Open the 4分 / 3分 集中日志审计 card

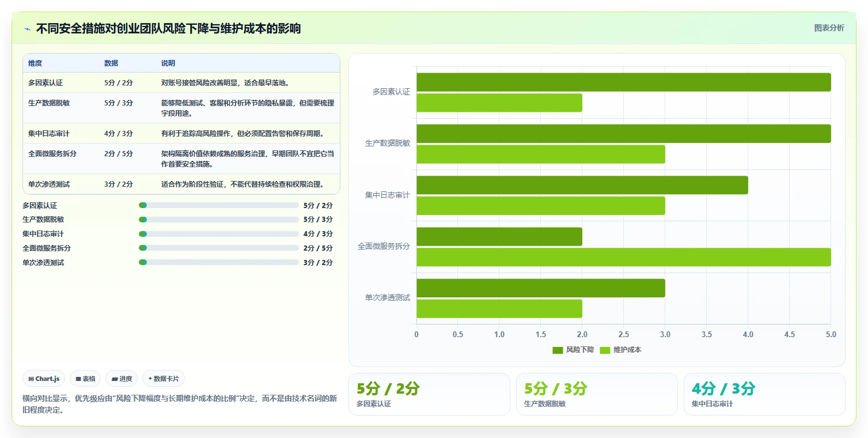point(764,394)
